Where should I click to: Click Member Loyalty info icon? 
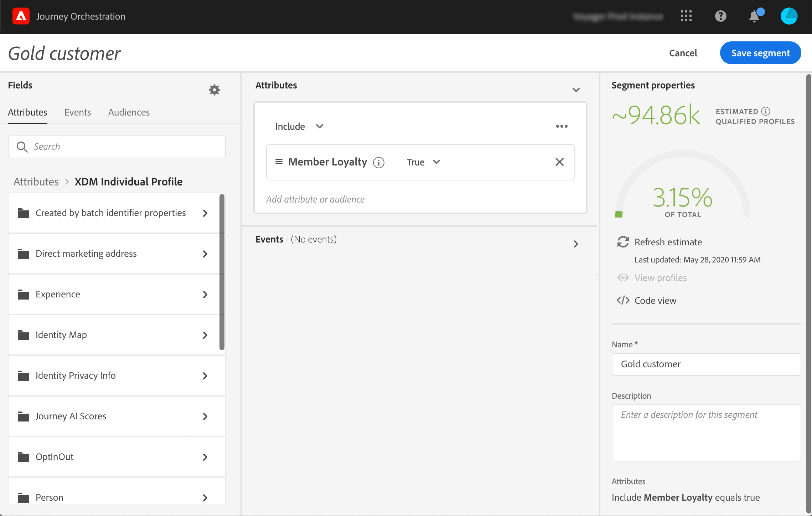pos(378,163)
